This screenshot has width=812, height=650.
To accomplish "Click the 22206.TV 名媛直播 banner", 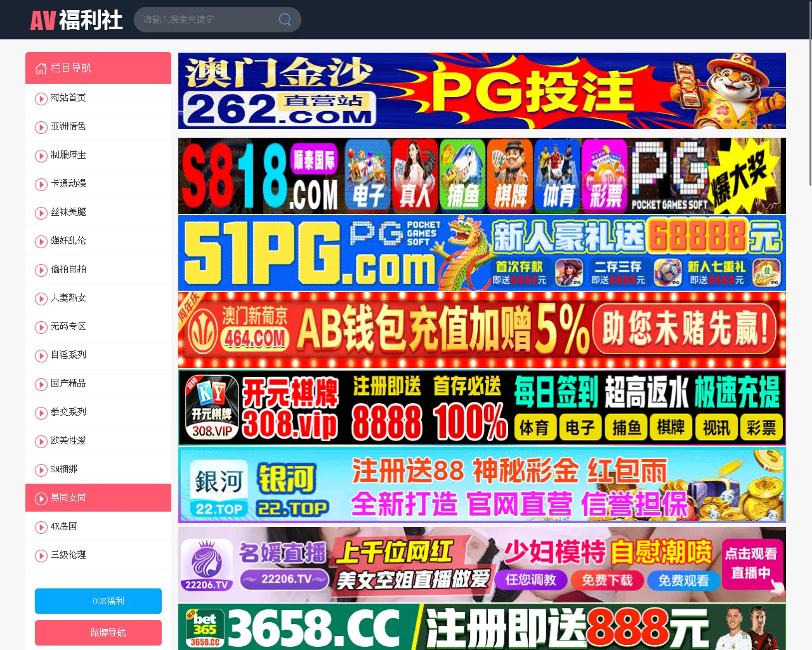I will [x=482, y=564].
